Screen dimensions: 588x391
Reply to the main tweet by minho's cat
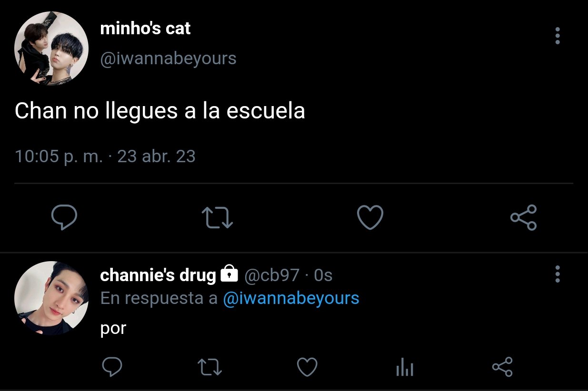(64, 218)
